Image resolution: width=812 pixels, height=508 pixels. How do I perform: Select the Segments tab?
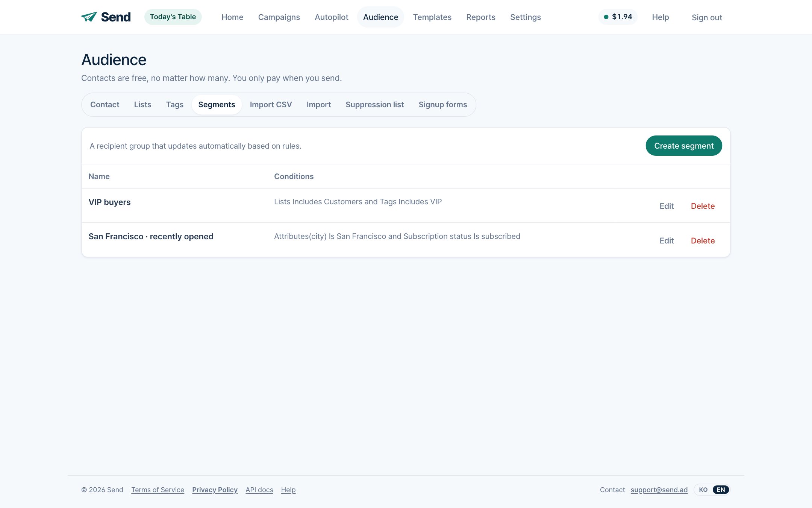pos(217,105)
